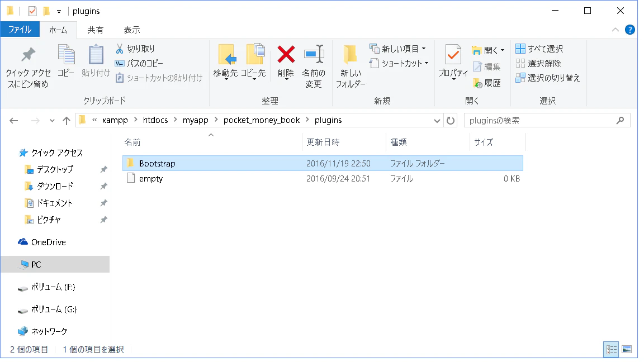Open the File (ファイル) tab

tap(20, 30)
